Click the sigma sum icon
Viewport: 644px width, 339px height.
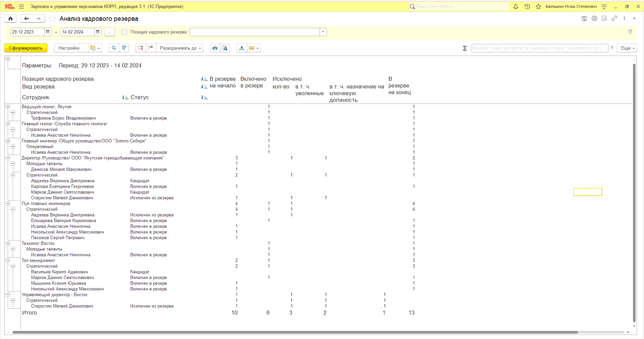[465, 48]
